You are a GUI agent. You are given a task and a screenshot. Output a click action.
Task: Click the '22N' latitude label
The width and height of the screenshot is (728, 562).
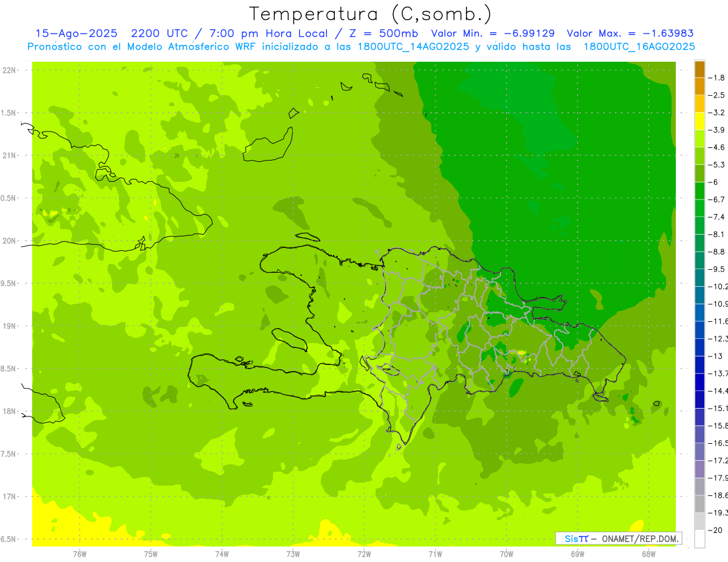pyautogui.click(x=9, y=70)
